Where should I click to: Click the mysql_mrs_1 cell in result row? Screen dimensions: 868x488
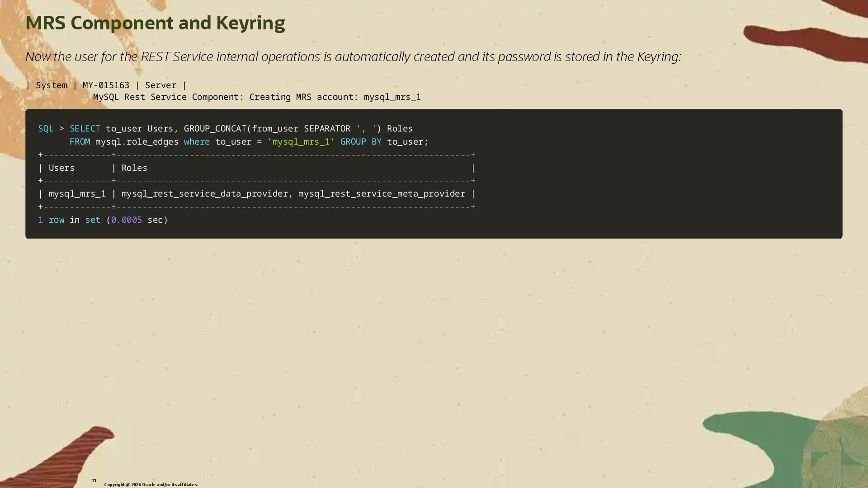tap(77, 194)
